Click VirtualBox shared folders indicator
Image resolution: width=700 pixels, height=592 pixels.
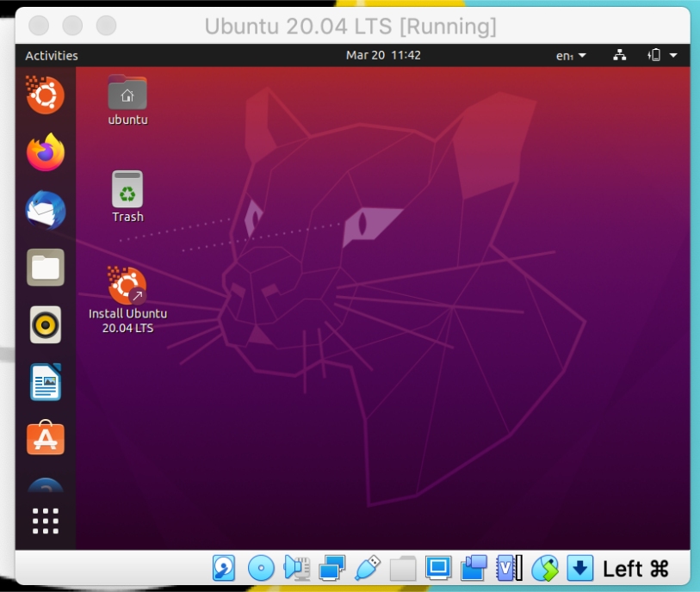[403, 568]
